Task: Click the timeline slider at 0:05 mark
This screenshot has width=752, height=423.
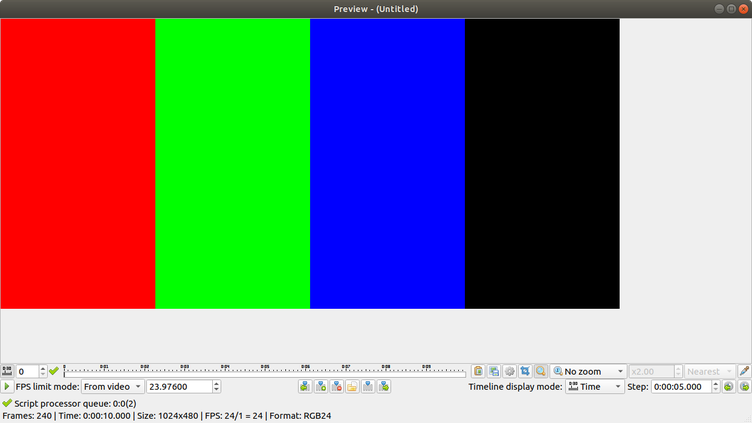Action: coord(265,371)
